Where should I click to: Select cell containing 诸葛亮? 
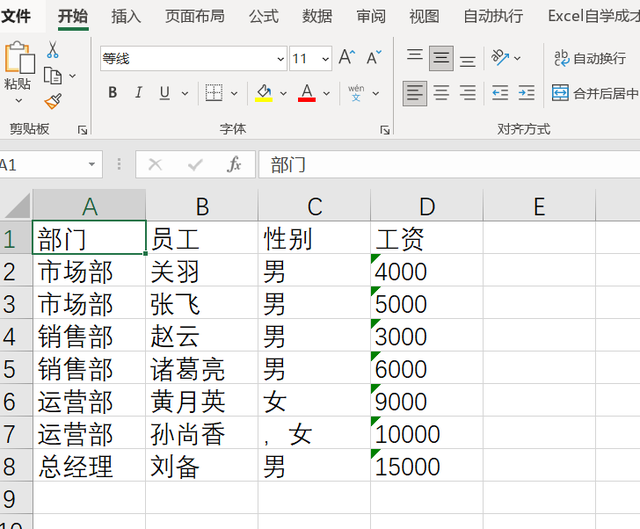tap(202, 368)
